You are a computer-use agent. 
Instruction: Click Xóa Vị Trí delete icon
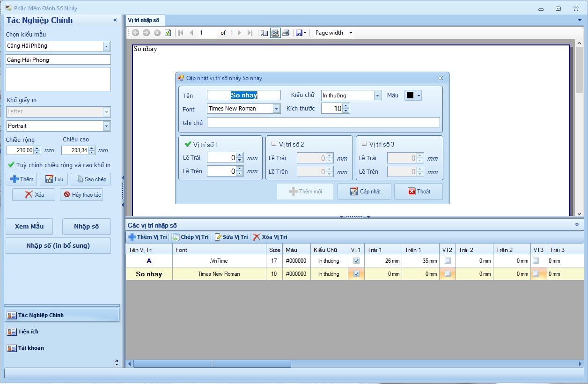tap(257, 237)
